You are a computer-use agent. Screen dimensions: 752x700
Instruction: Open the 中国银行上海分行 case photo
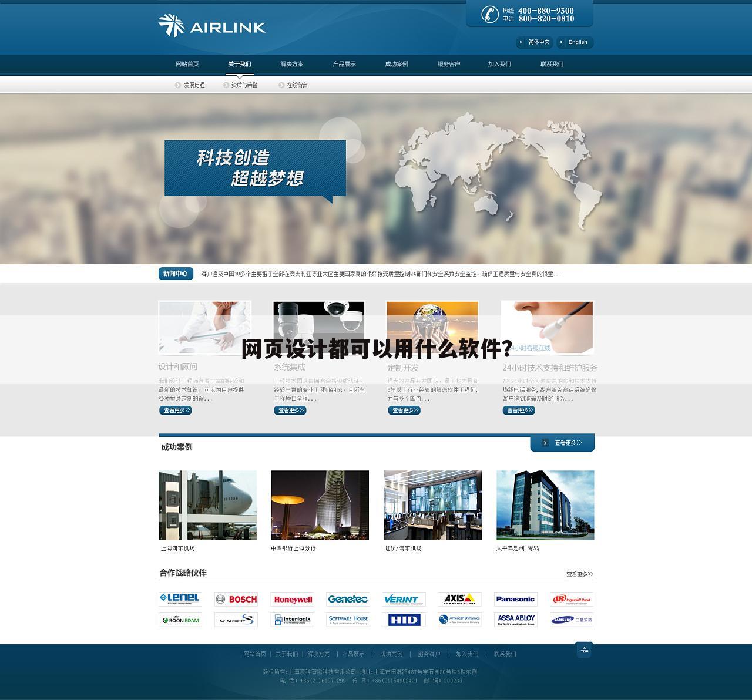click(x=320, y=505)
